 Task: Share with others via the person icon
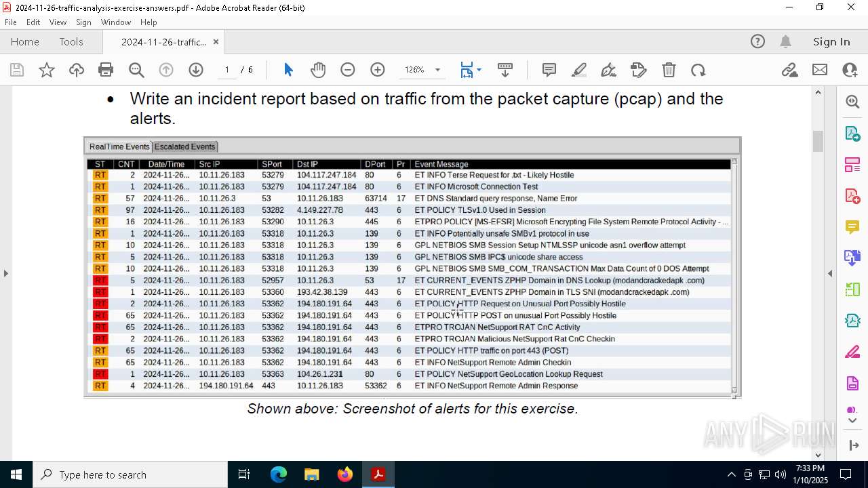coord(850,70)
